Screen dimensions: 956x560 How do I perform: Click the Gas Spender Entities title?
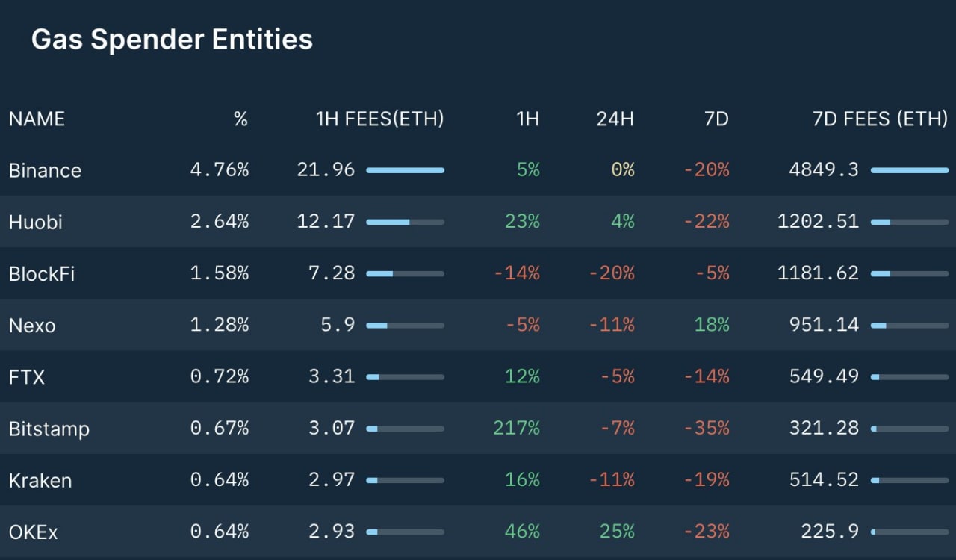pos(172,40)
